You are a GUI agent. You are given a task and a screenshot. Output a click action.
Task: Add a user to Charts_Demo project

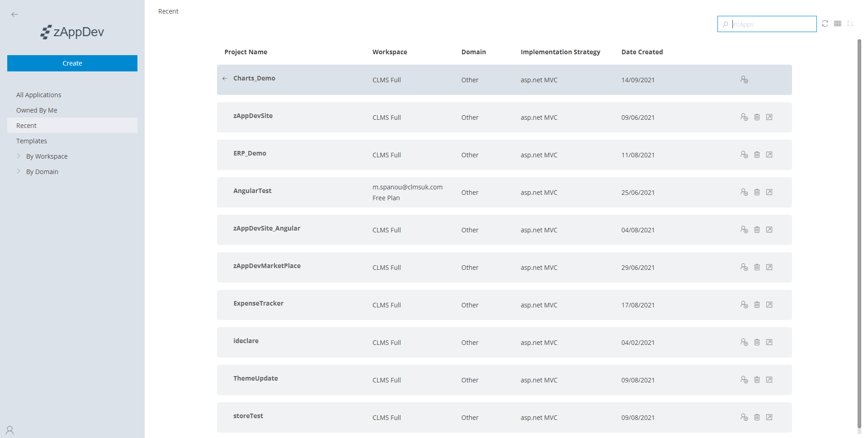744,80
